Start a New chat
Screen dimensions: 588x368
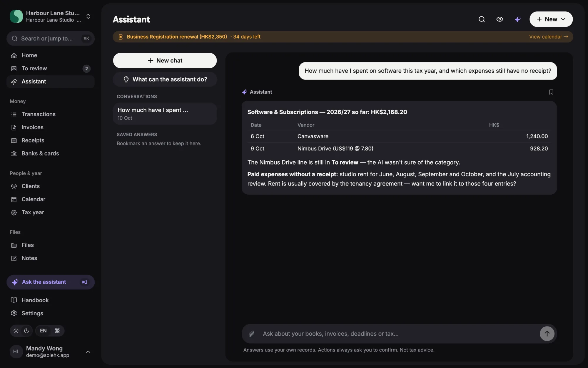tap(165, 60)
